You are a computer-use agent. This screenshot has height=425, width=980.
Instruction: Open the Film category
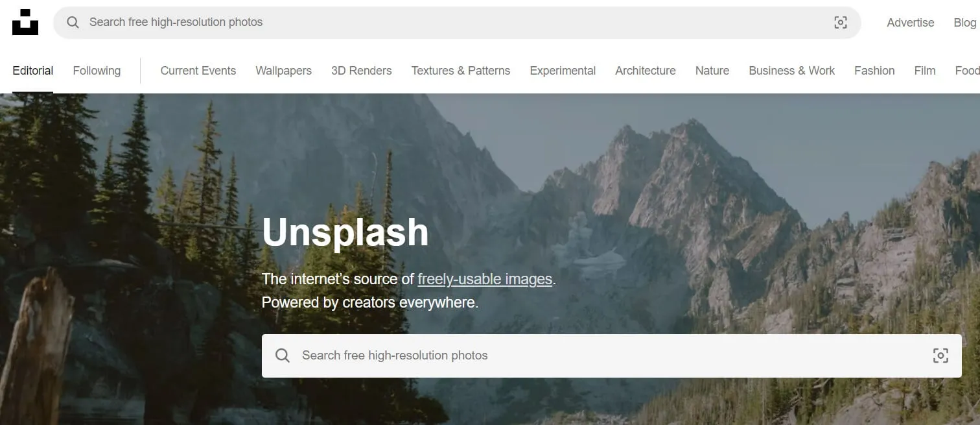925,71
